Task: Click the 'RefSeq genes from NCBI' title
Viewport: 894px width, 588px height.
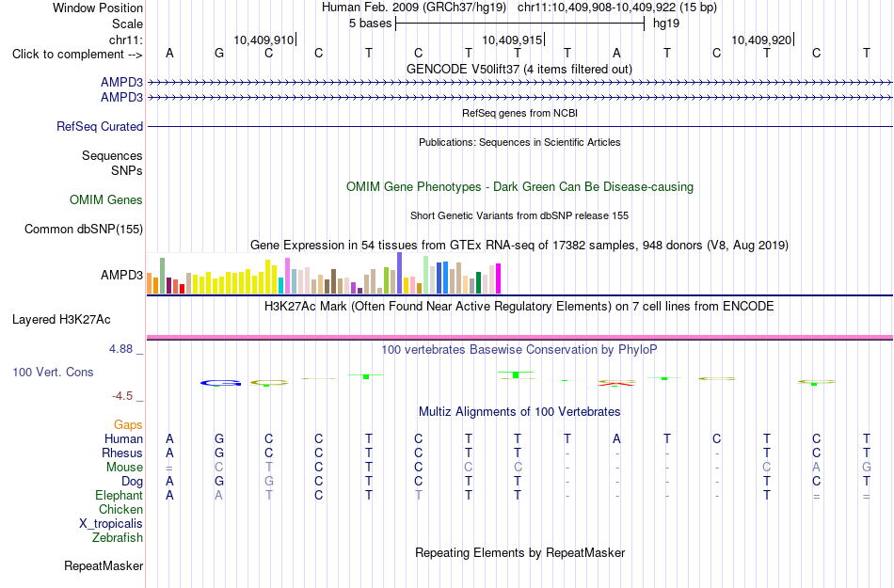Action: [x=519, y=114]
